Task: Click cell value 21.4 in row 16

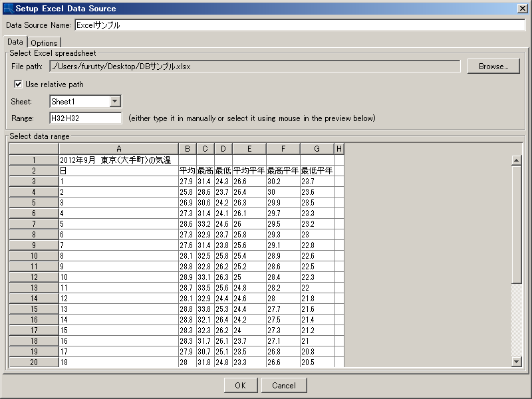Action: pyautogui.click(x=317, y=320)
